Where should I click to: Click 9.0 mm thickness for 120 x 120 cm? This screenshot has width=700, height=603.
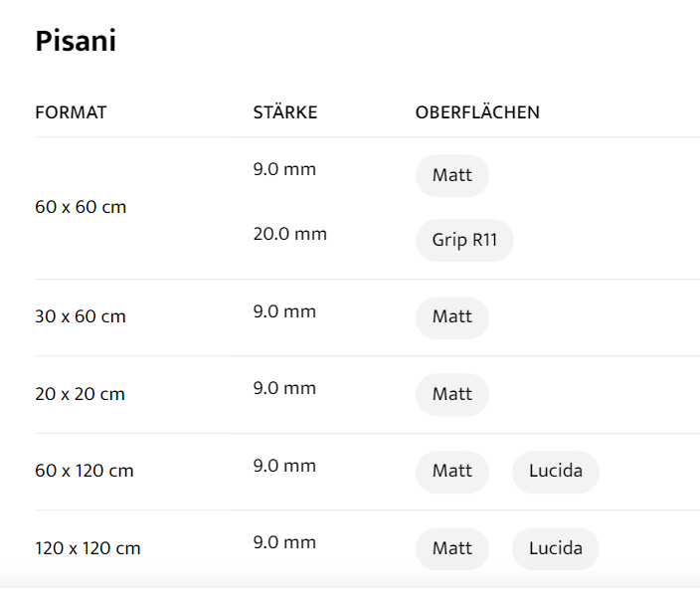(284, 542)
